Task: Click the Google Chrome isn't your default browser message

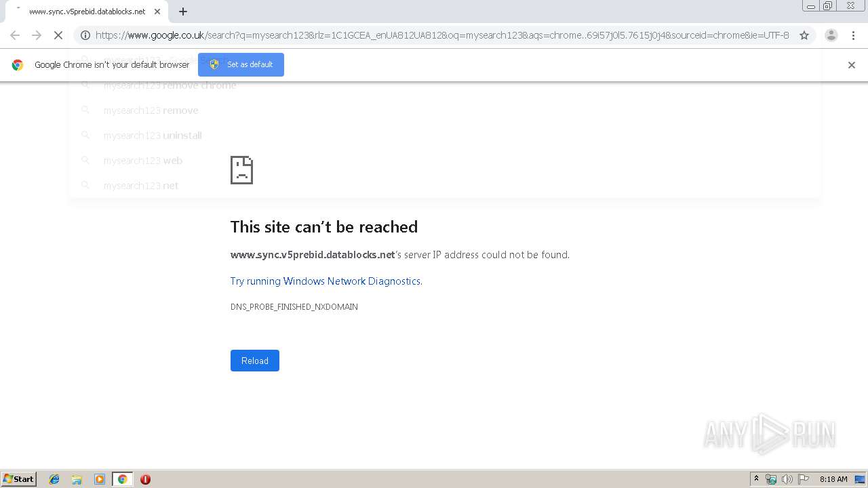Action: 112,65
